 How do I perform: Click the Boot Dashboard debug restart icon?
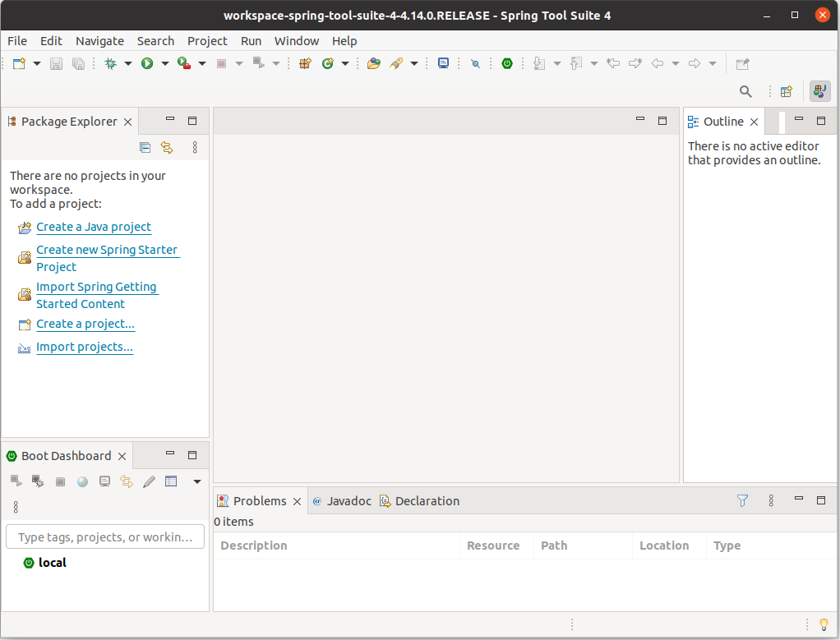38,481
